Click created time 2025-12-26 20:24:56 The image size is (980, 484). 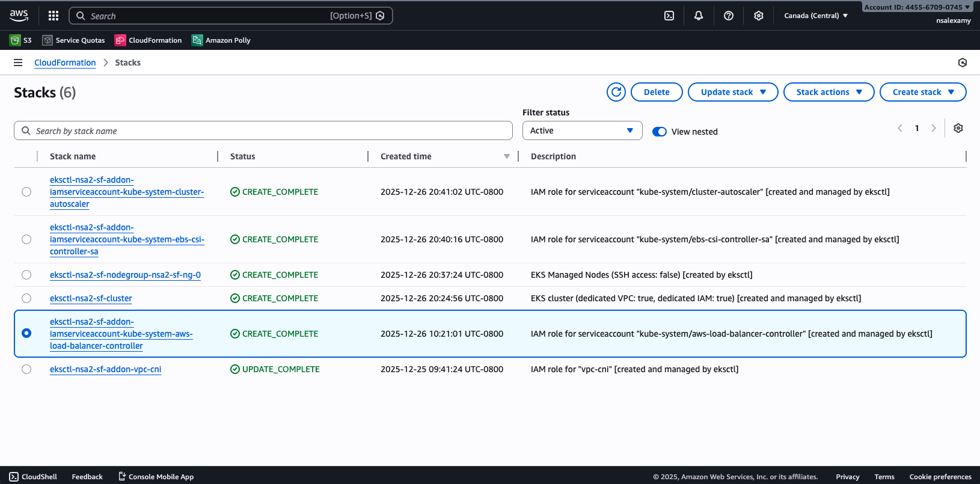(x=442, y=298)
